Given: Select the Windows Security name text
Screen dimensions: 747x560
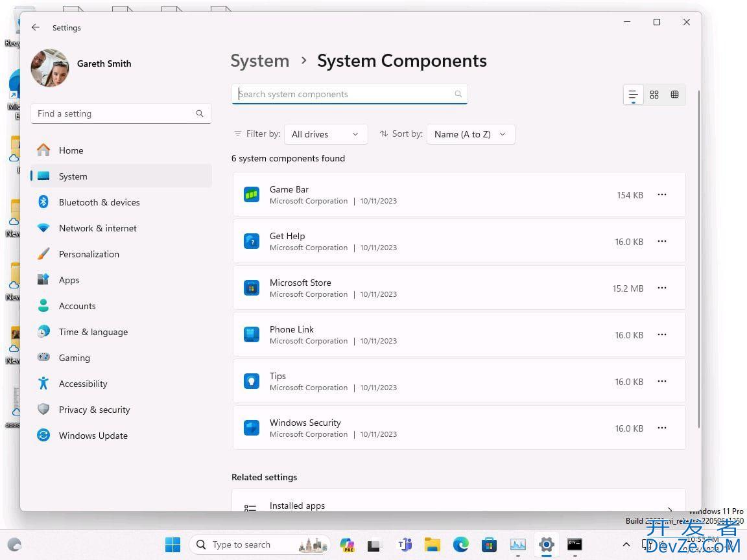Looking at the screenshot, I should (305, 423).
